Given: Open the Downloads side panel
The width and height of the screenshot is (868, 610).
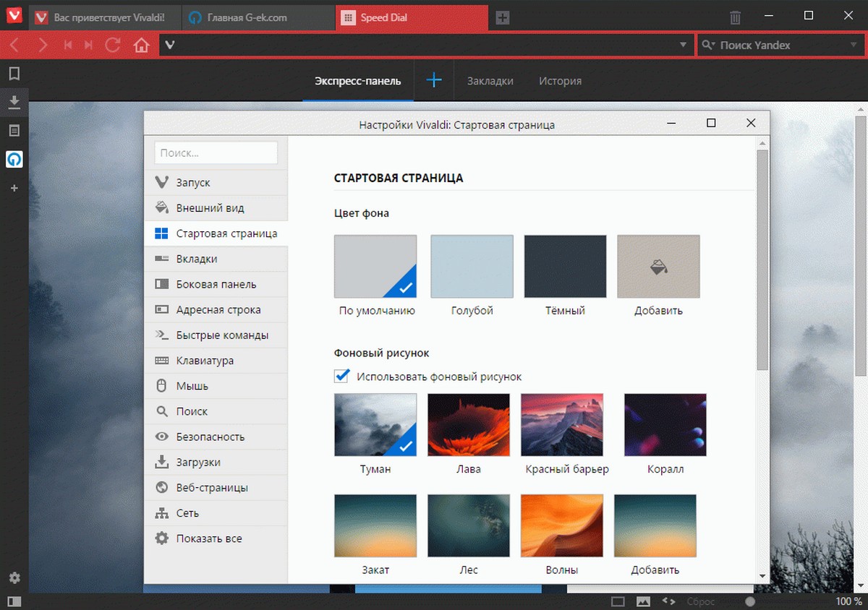Looking at the screenshot, I should click(14, 103).
